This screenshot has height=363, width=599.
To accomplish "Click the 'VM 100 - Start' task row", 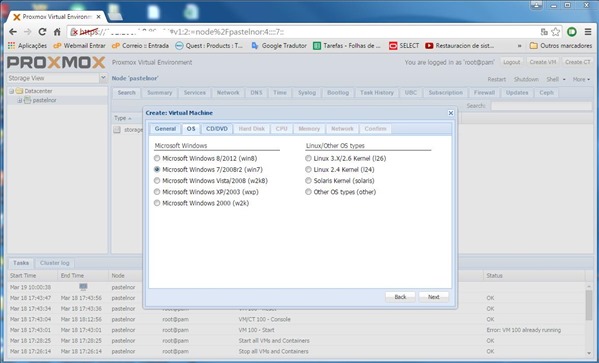I will coord(296,330).
